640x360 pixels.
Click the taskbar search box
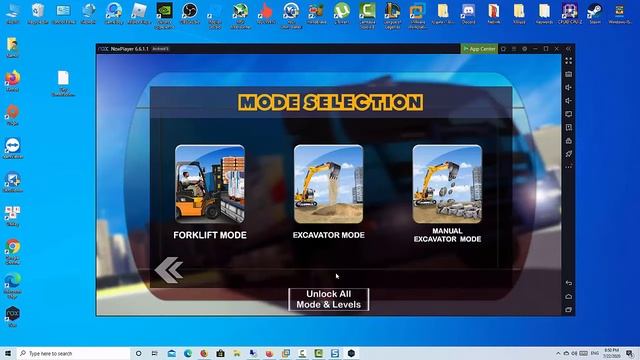73,353
